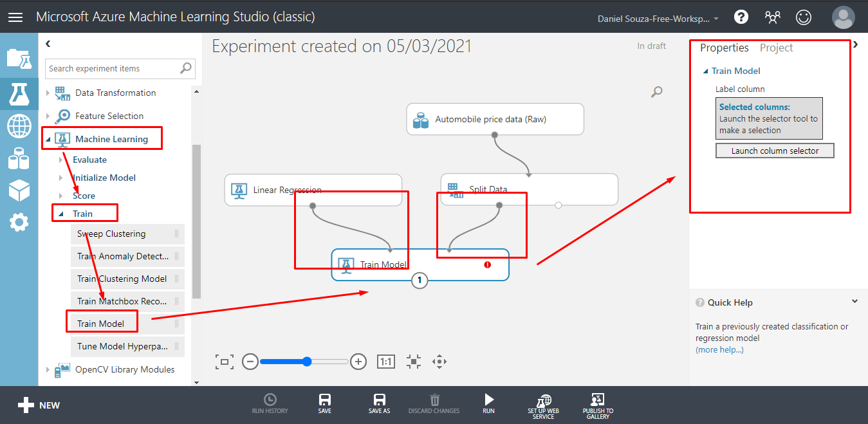Click the canvas search magnifier icon
Viewport: 868px width, 424px height.
point(657,92)
